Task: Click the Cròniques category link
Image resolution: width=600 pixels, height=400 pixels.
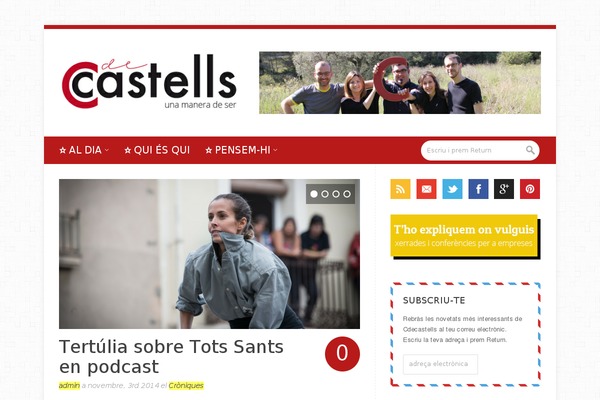Action: [x=186, y=385]
